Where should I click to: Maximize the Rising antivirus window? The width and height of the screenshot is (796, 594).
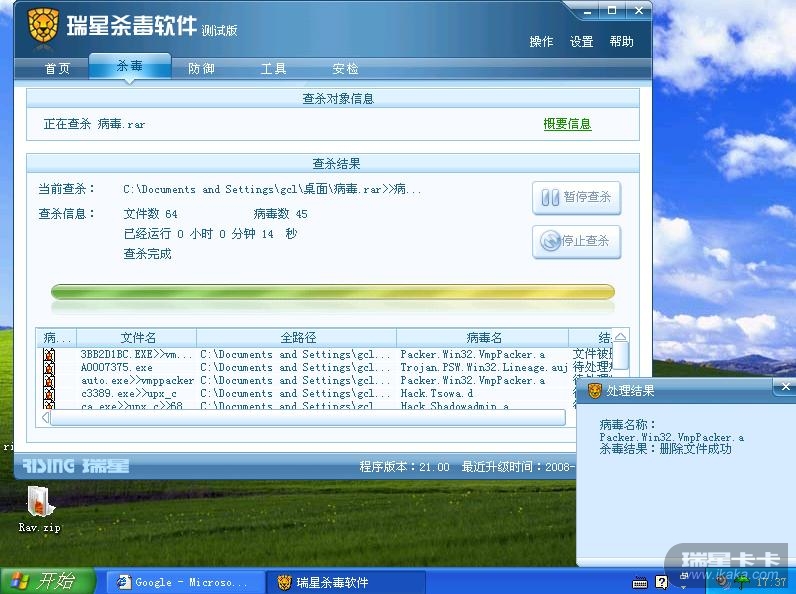click(612, 11)
